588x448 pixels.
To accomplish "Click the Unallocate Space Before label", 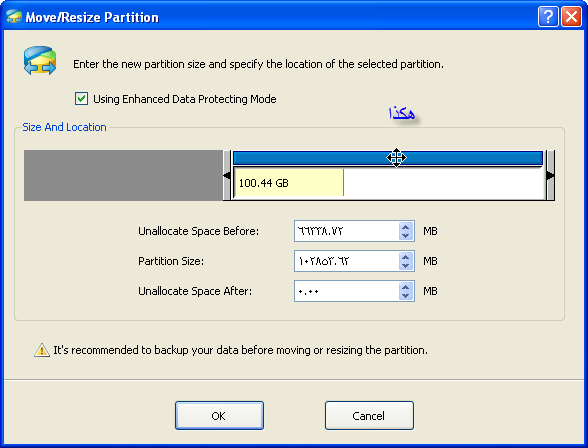I will coord(198,231).
